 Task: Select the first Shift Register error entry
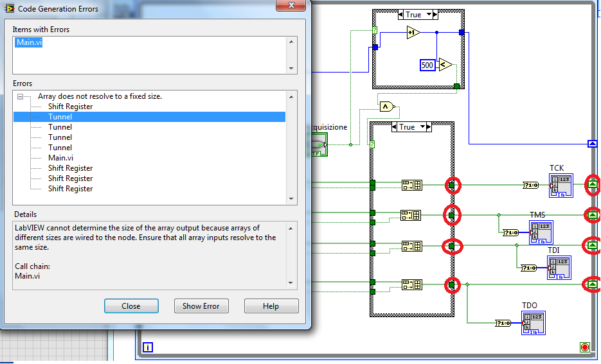[x=70, y=107]
